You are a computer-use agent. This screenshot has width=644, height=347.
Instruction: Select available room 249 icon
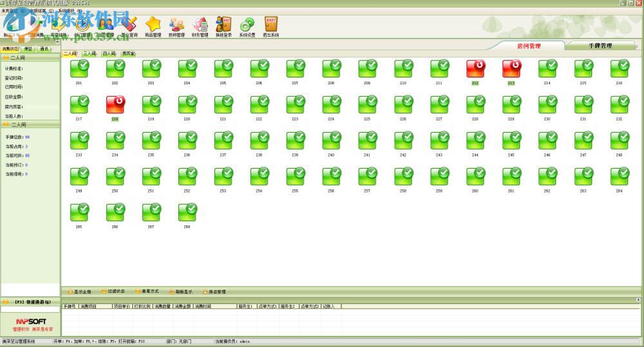[x=79, y=176]
